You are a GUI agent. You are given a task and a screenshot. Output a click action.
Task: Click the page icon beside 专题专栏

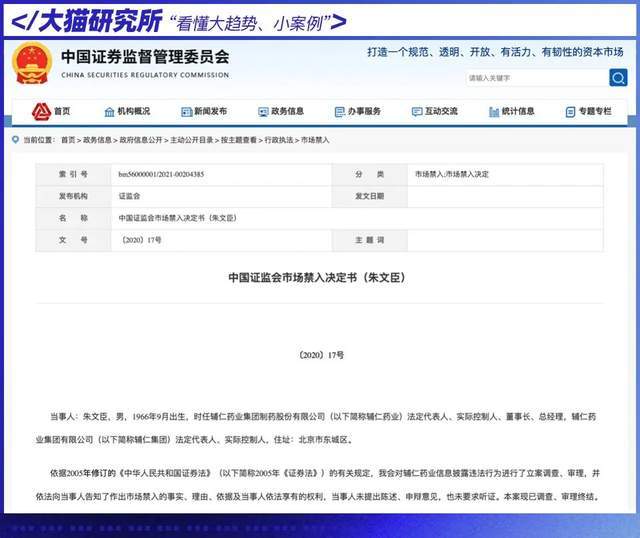pos(571,111)
